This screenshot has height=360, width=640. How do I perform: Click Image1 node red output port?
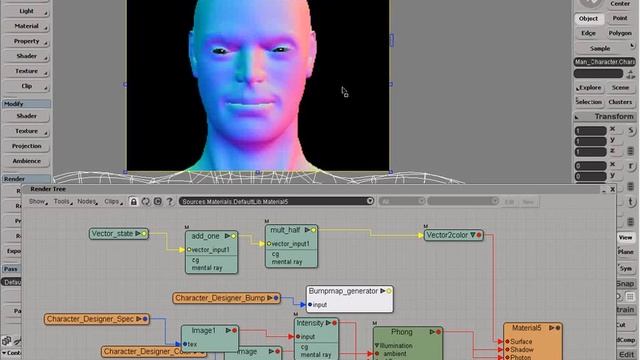click(235, 330)
